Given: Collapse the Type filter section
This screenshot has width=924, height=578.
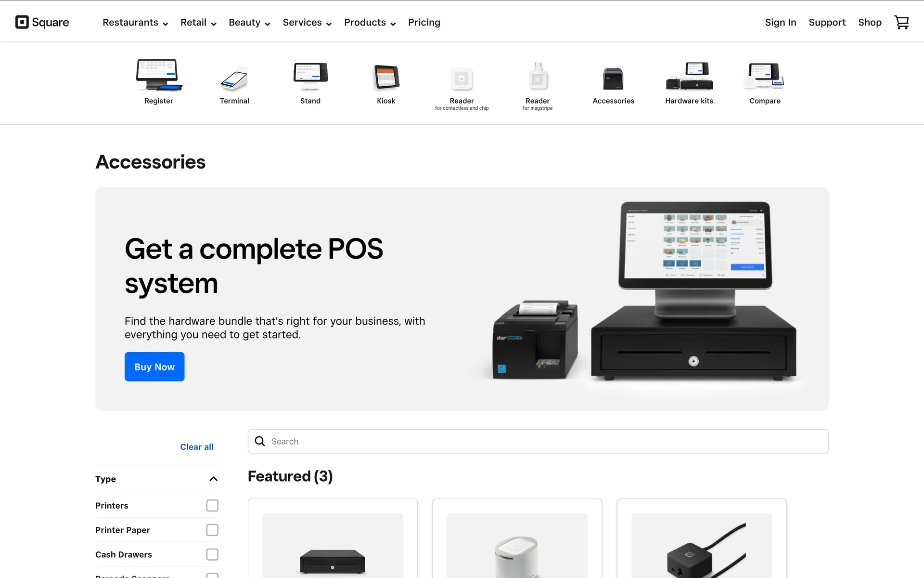Looking at the screenshot, I should 213,479.
